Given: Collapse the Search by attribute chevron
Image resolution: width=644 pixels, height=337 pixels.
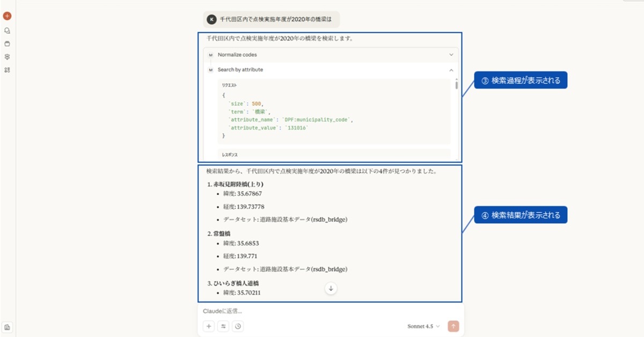Looking at the screenshot, I should pos(451,70).
